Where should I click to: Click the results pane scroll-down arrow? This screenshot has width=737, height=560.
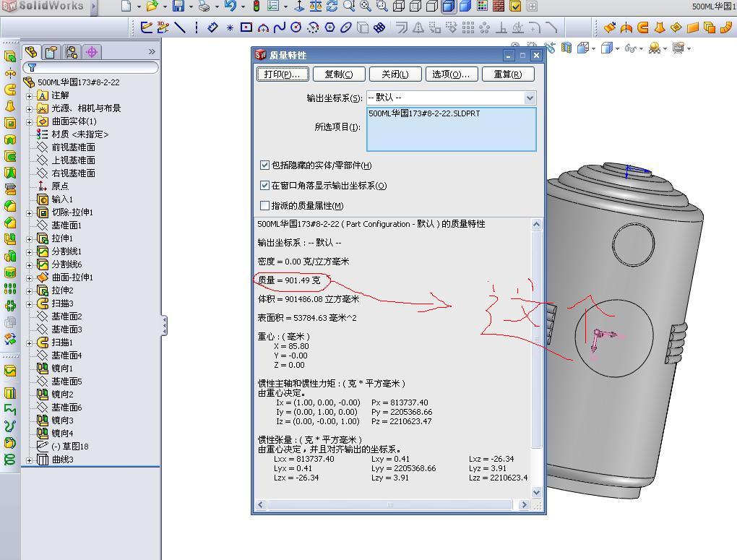click(x=536, y=492)
